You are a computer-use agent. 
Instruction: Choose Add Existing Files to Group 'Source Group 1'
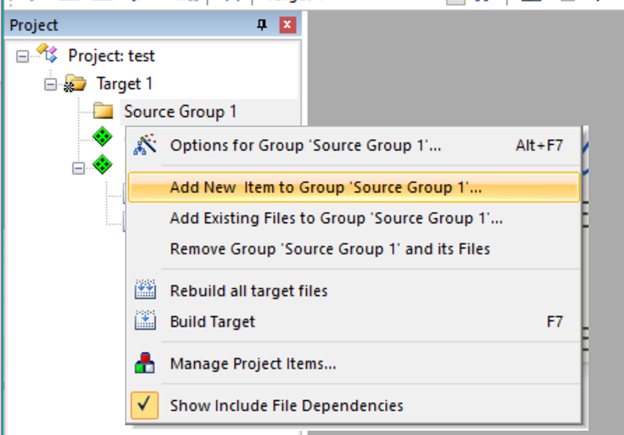[336, 218]
